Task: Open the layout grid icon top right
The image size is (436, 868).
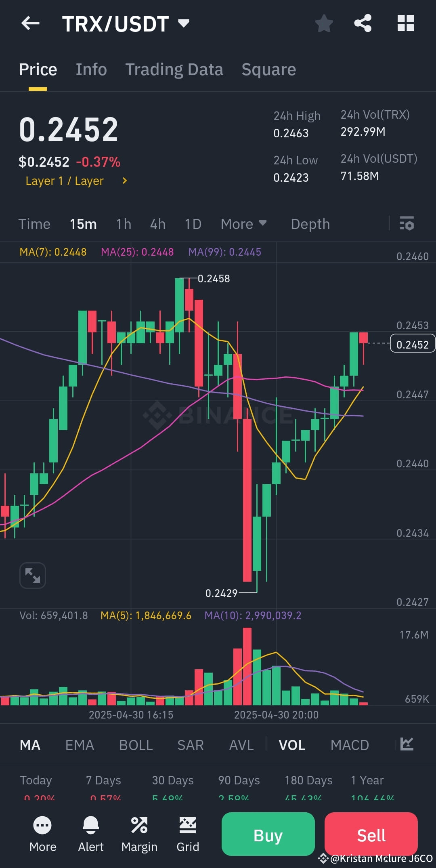Action: [405, 23]
